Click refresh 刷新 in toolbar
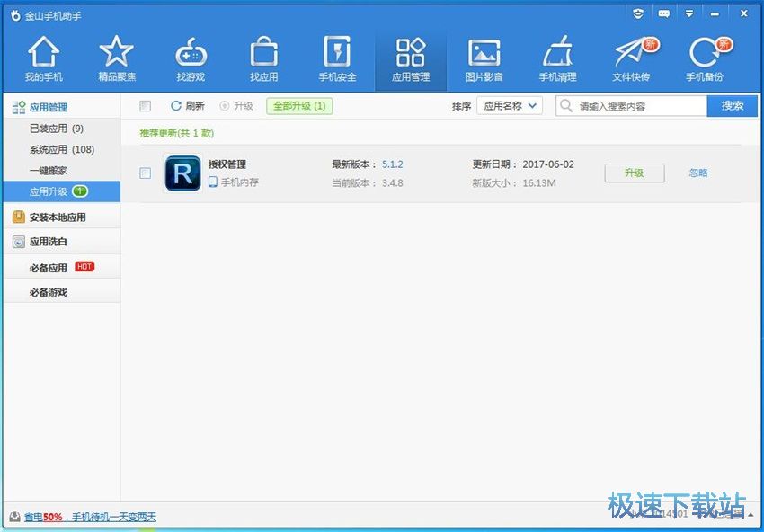 point(188,106)
